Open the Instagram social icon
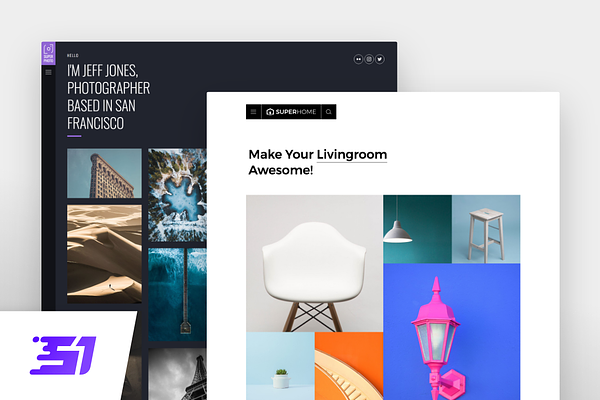This screenshot has height=400, width=600. [369, 59]
